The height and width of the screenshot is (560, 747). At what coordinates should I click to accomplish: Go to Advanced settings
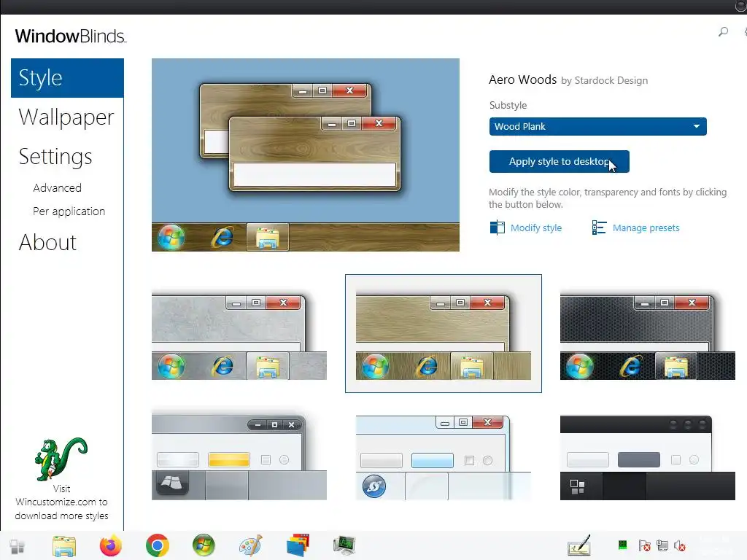click(57, 187)
